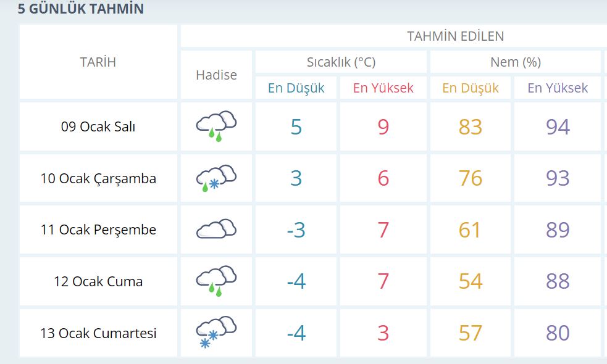Image resolution: width=607 pixels, height=364 pixels.
Task: Click the Hadise column header
Action: tap(216, 75)
